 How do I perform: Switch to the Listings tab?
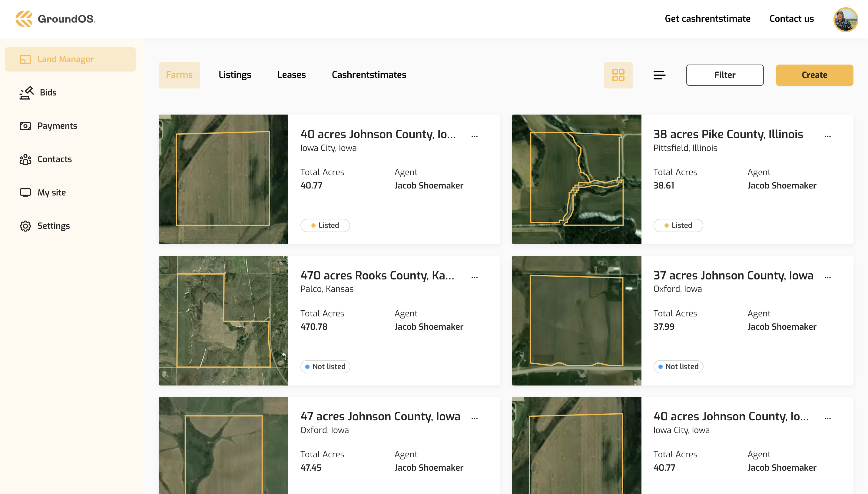(x=235, y=75)
